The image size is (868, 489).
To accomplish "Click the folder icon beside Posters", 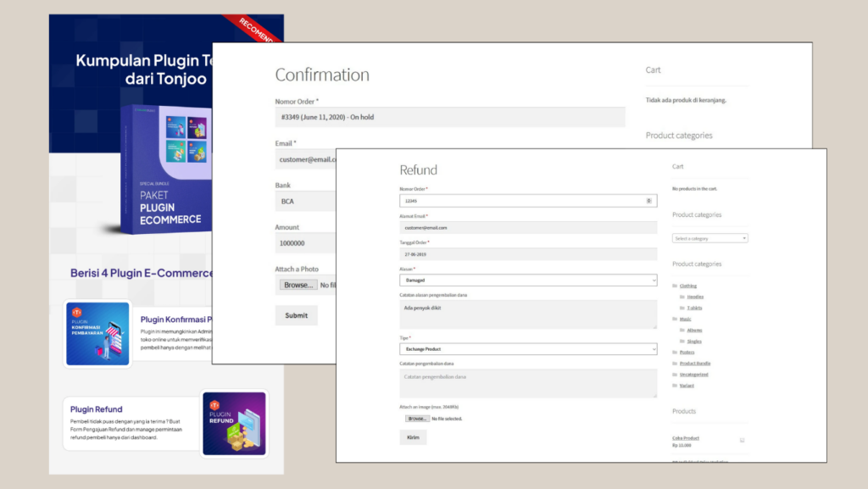I will [675, 353].
